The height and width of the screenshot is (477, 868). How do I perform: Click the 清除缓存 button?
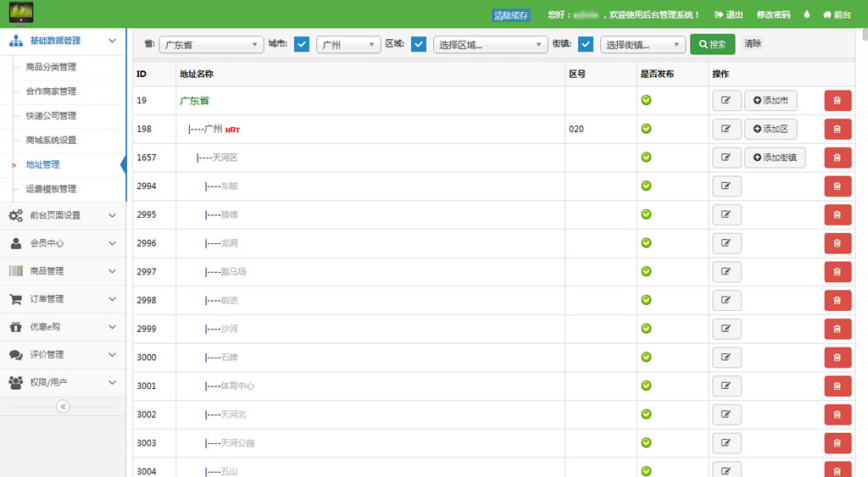511,15
